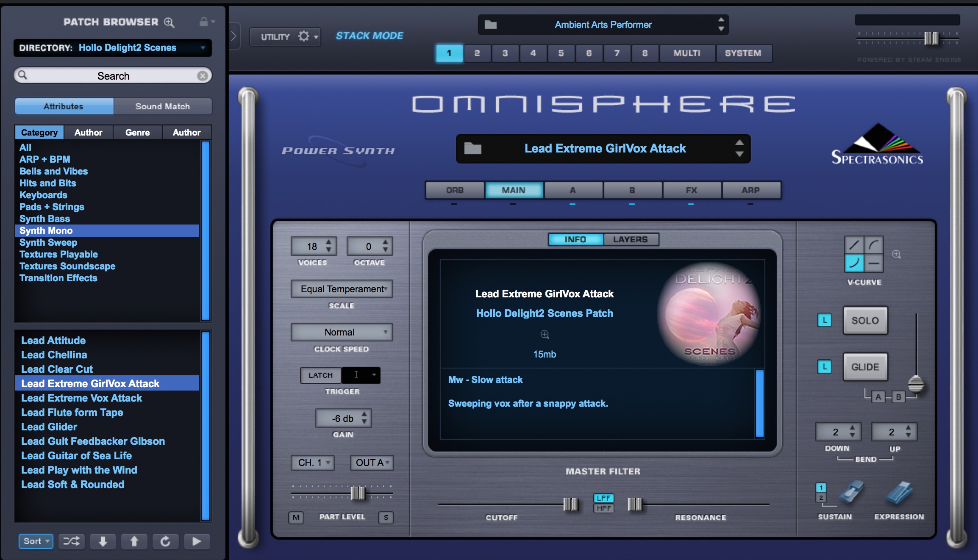
Task: Mute the part with the M button
Action: point(296,518)
